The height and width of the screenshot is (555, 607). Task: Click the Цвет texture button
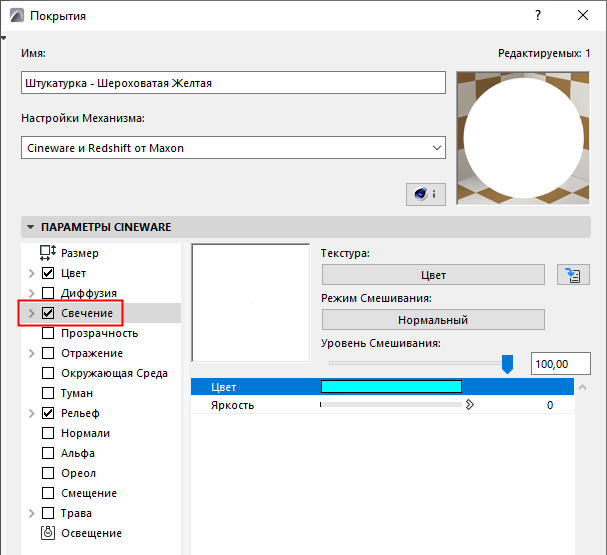(x=433, y=275)
